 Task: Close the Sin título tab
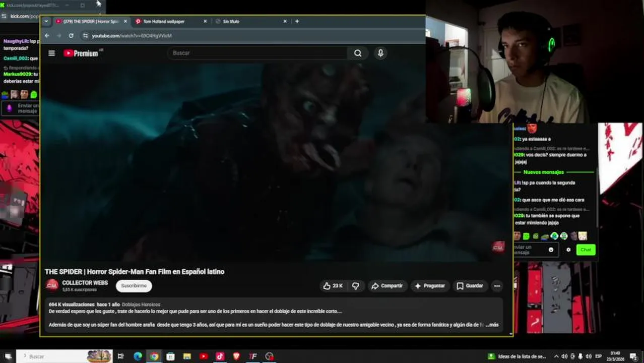click(x=285, y=21)
